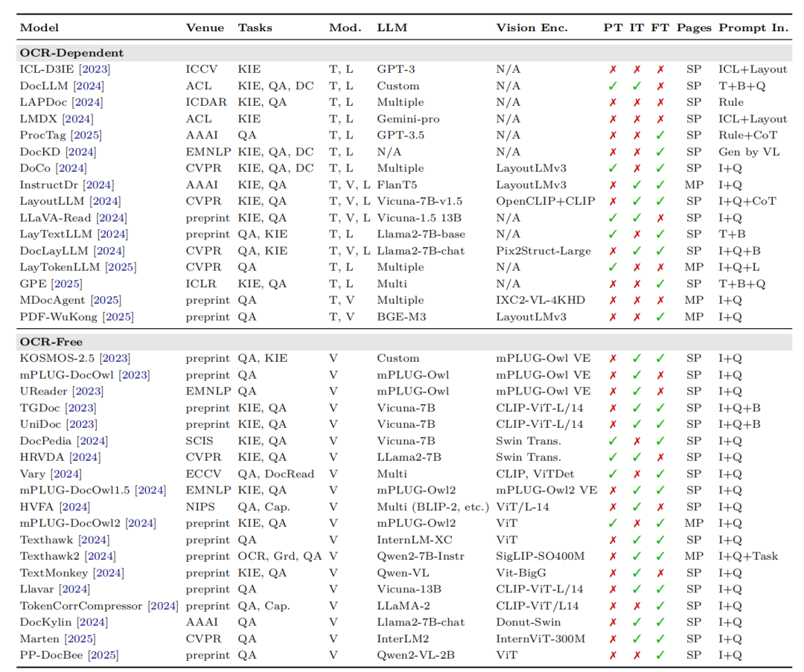
Task: Select the "OCR, Grd, QA" tasks cell
Action: tap(280, 556)
